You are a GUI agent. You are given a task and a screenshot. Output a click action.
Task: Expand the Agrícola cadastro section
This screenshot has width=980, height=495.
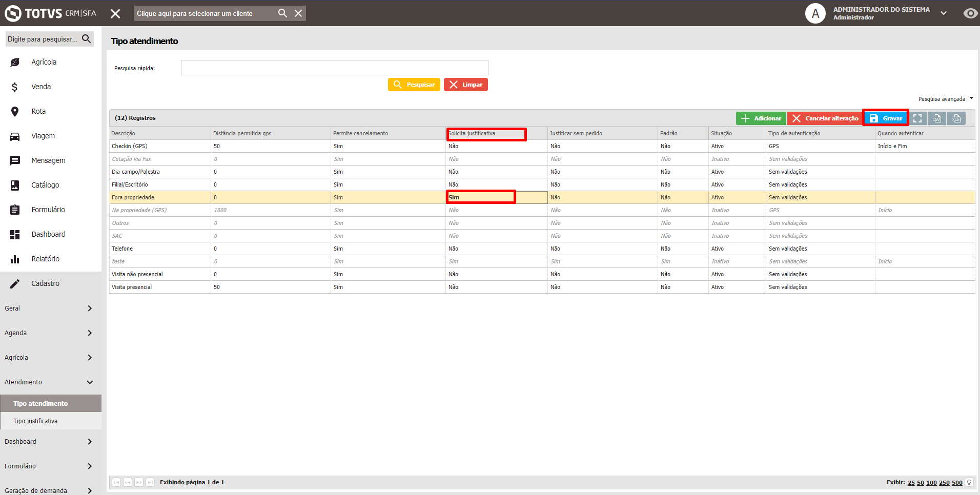coord(50,358)
